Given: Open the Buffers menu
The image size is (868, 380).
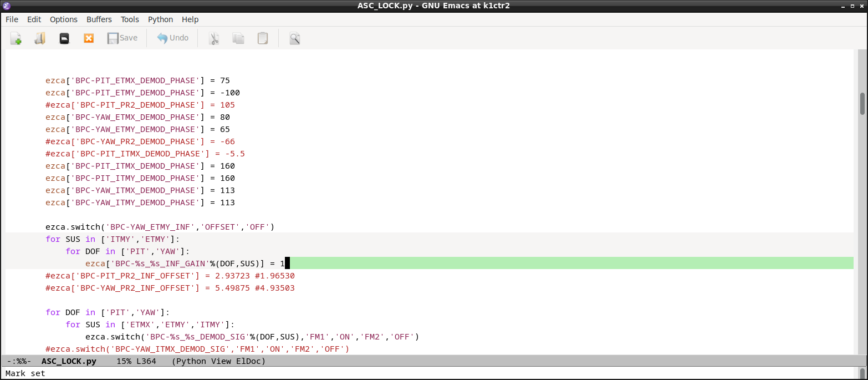Looking at the screenshot, I should click(x=99, y=19).
